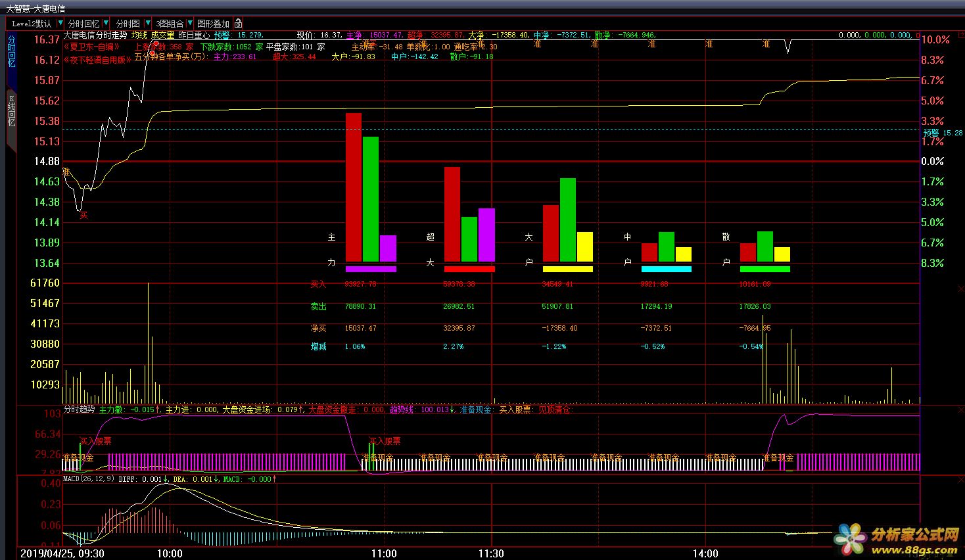The height and width of the screenshot is (560, 965).
Task: Open the 分时回忆 toolbar dropdown arrow
Action: (x=106, y=23)
